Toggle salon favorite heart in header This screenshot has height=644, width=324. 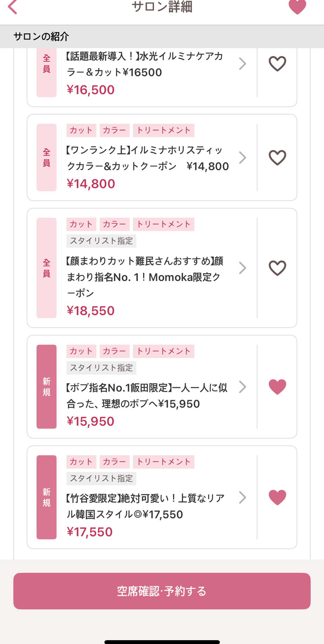pyautogui.click(x=297, y=7)
